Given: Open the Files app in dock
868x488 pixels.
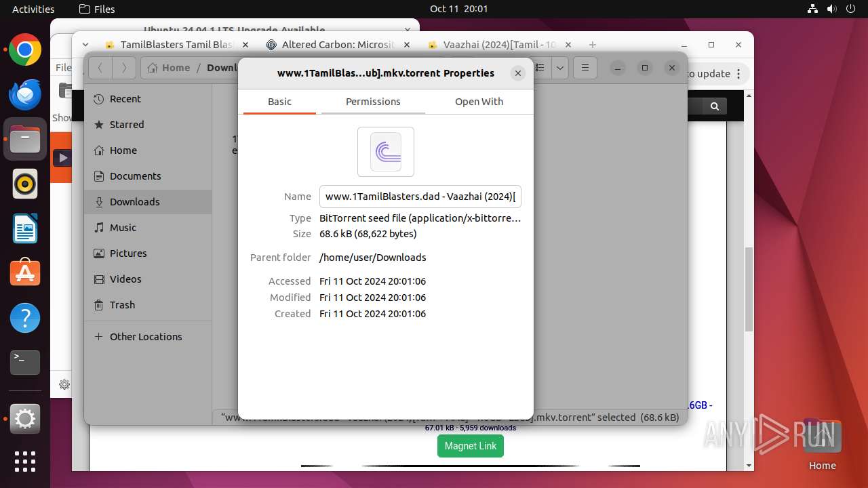Looking at the screenshot, I should [25, 140].
